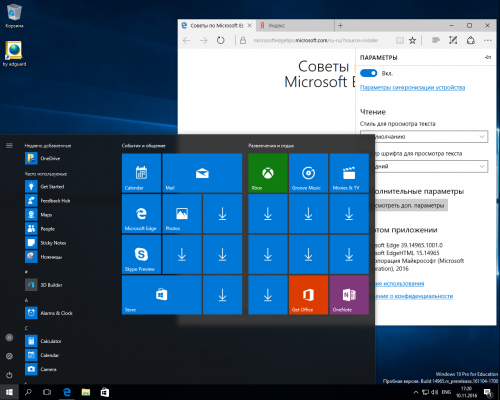
Task: Open Settings gear in Start menu
Action: (9, 356)
